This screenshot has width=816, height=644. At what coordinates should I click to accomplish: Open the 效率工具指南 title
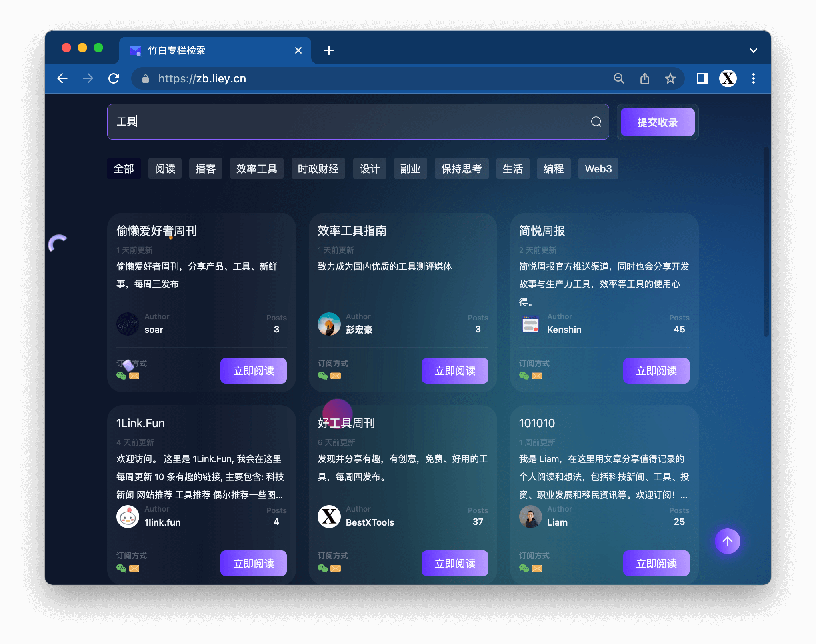point(352,231)
